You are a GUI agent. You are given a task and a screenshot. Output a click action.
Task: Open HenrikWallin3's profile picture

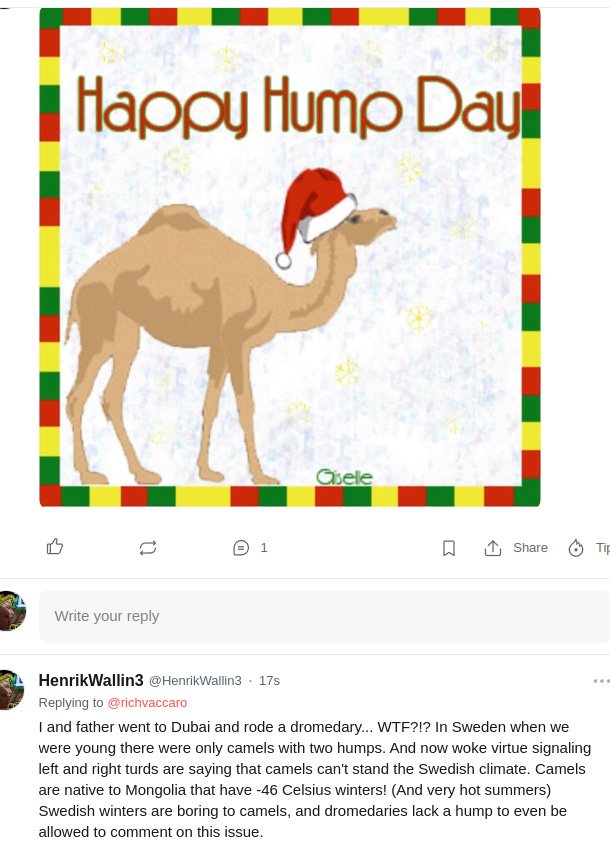(11, 690)
